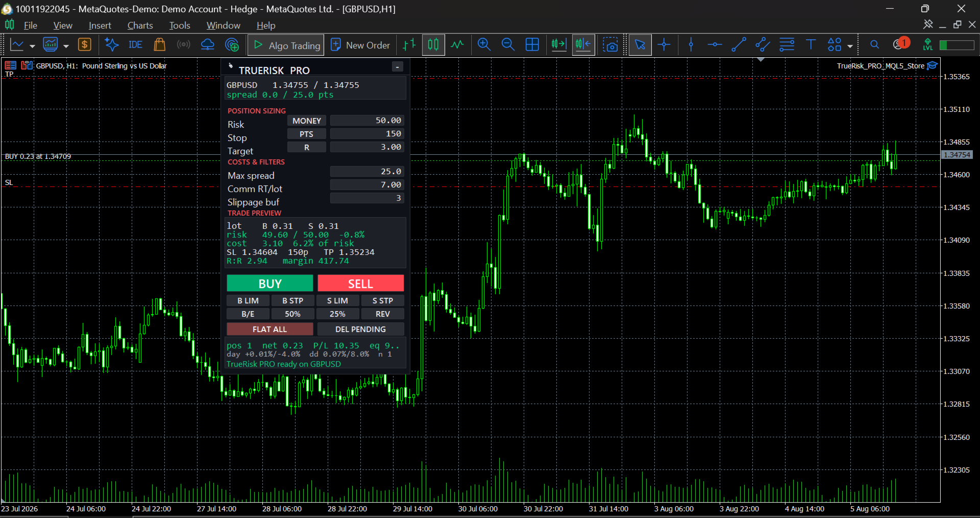The image size is (980, 518).
Task: Click the Risk amount field 50.00
Action: [x=367, y=121]
